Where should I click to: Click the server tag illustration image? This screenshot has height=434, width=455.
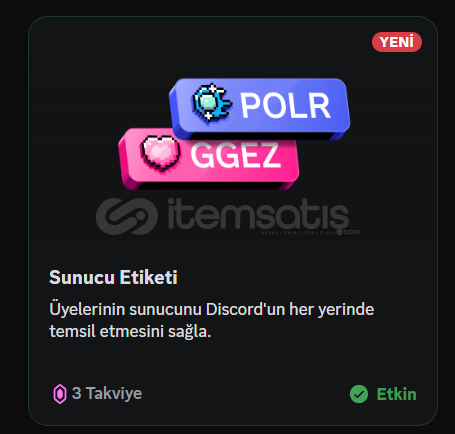pyautogui.click(x=234, y=134)
